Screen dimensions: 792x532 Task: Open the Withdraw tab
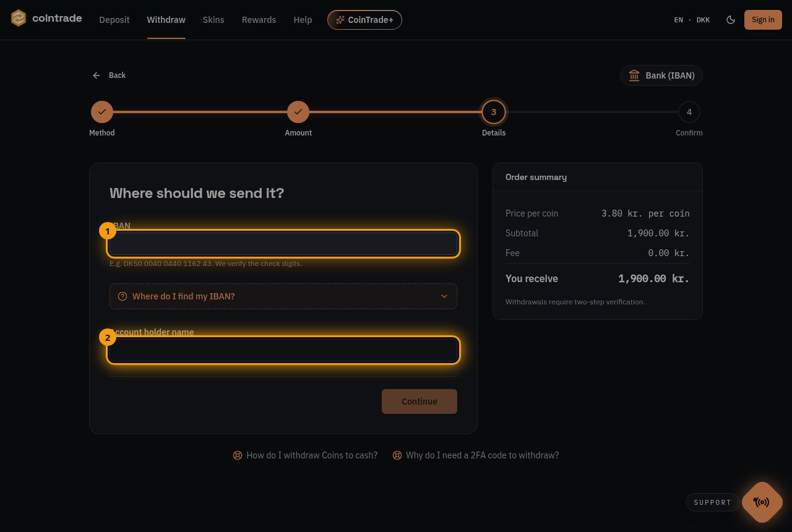tap(166, 20)
